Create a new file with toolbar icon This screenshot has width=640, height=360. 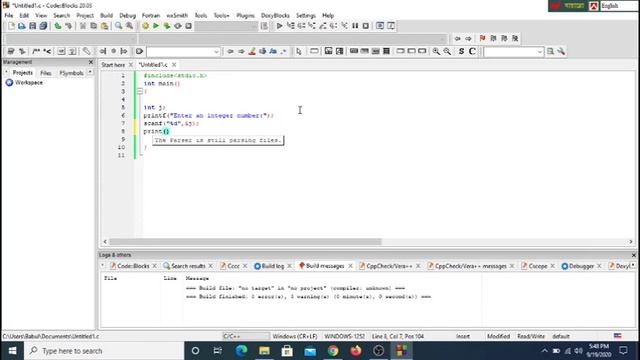pyautogui.click(x=11, y=26)
